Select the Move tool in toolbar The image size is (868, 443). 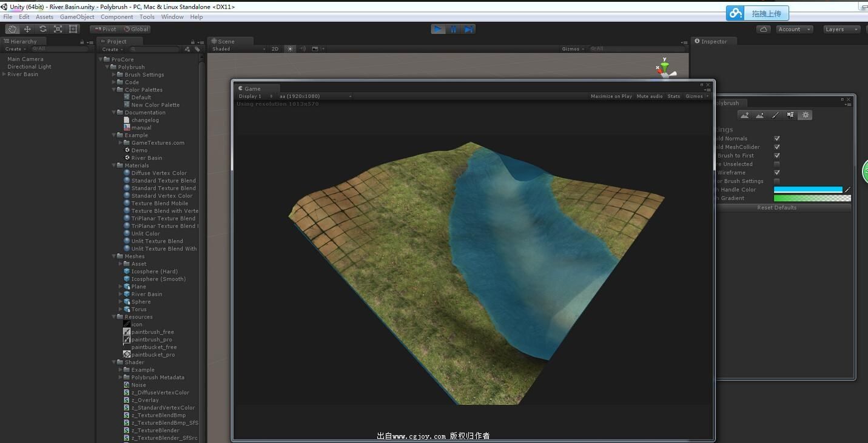[x=27, y=29]
